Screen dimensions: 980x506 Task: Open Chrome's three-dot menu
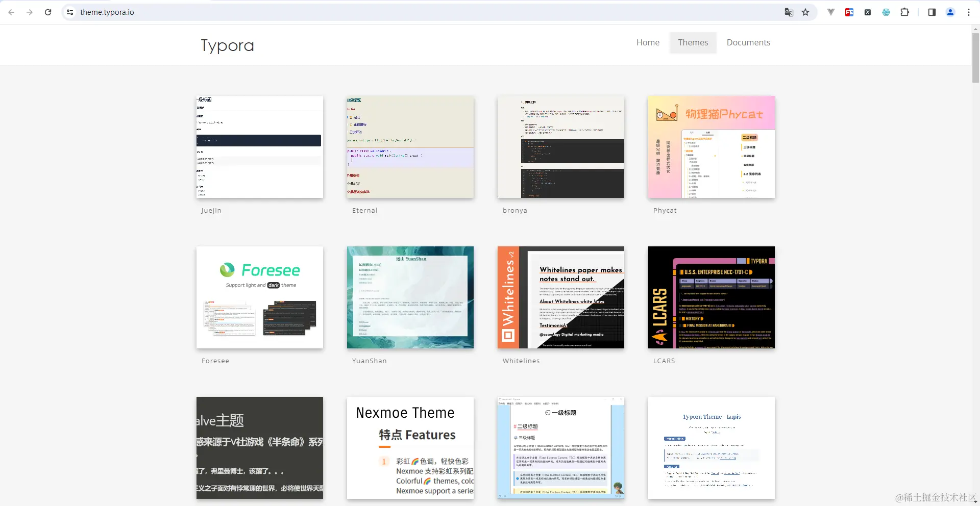tap(969, 12)
